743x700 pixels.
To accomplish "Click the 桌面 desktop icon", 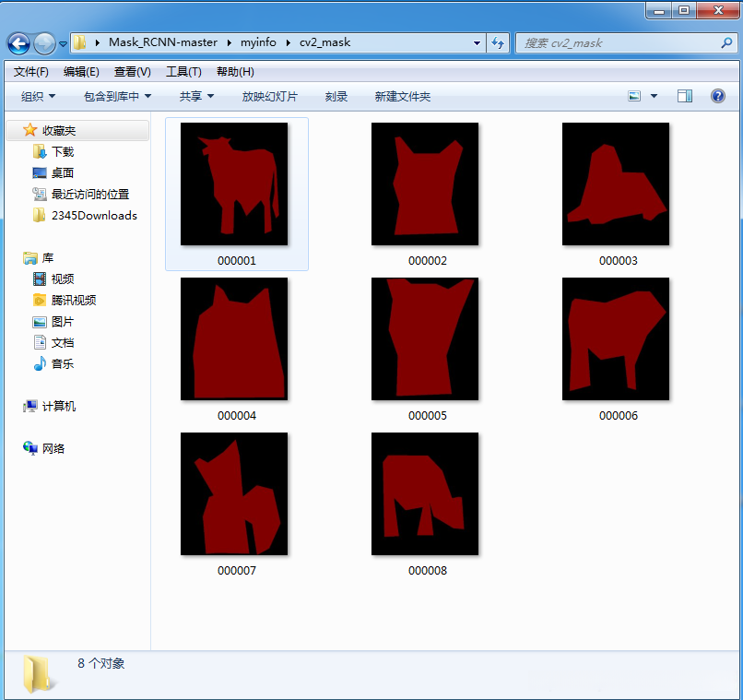I will 40,173.
